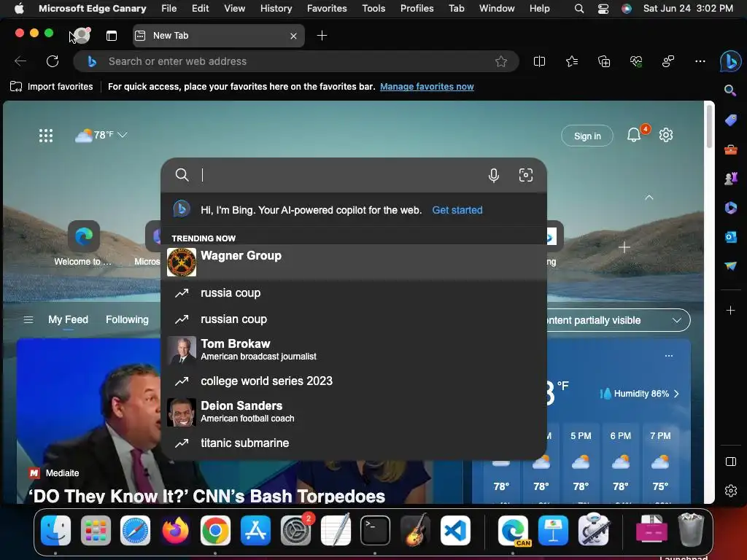Viewport: 747px width, 560px height.
Task: Toggle the sidebar visibility button
Action: tap(730, 462)
